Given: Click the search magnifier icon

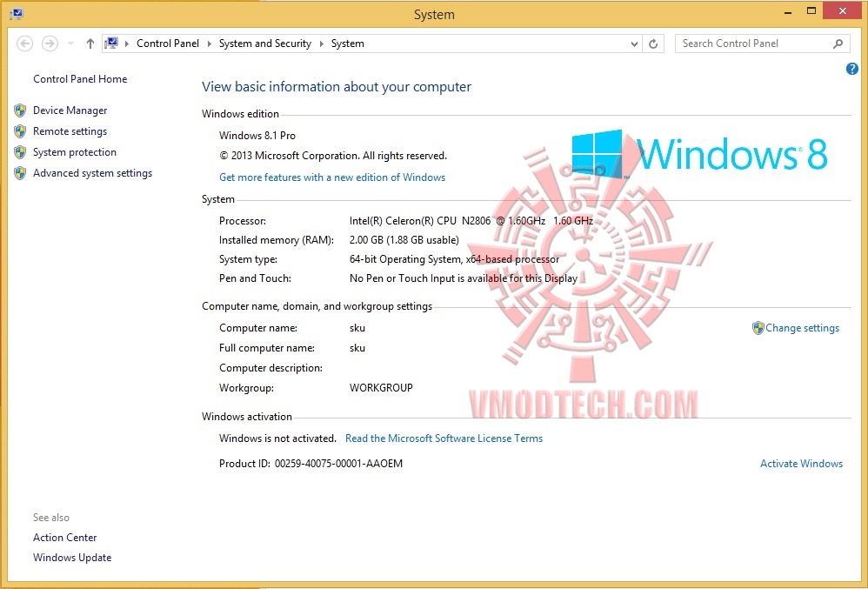Looking at the screenshot, I should point(838,44).
